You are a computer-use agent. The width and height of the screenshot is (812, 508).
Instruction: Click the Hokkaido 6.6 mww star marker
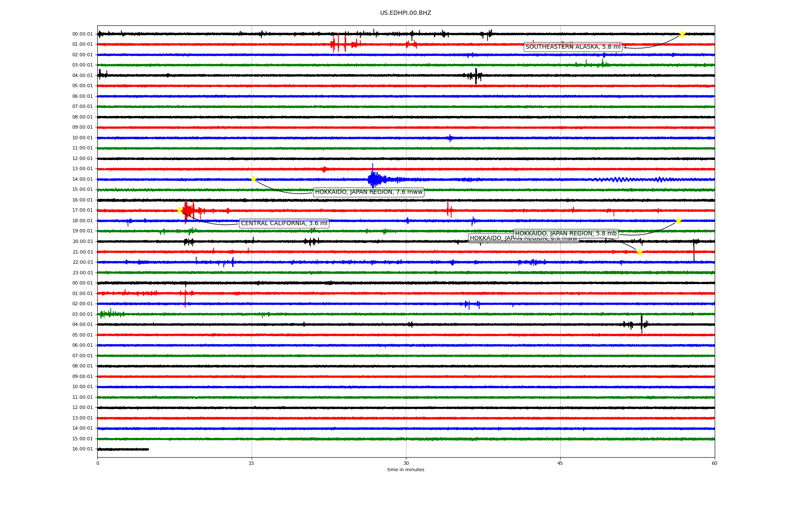(x=639, y=252)
